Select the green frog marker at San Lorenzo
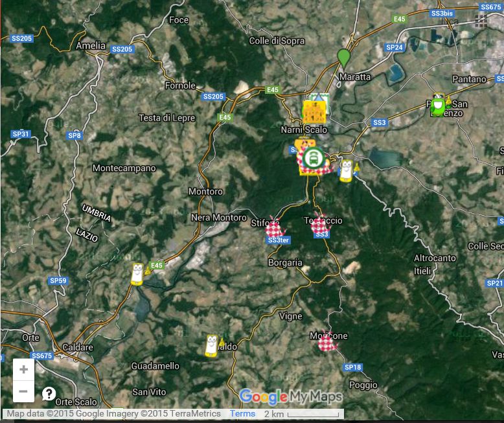The width and height of the screenshot is (504, 423). 439,105
